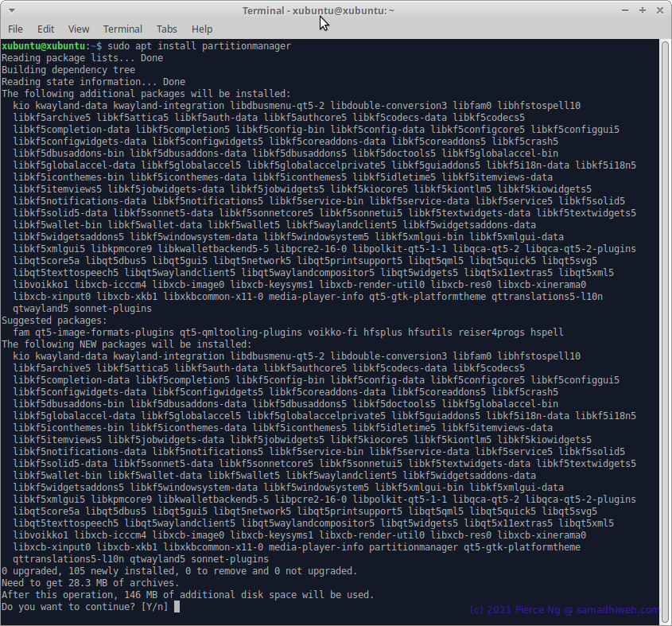Image resolution: width=672 pixels, height=626 pixels.
Task: Click the 'voikko-fi' suggested package name
Action: click(x=332, y=332)
